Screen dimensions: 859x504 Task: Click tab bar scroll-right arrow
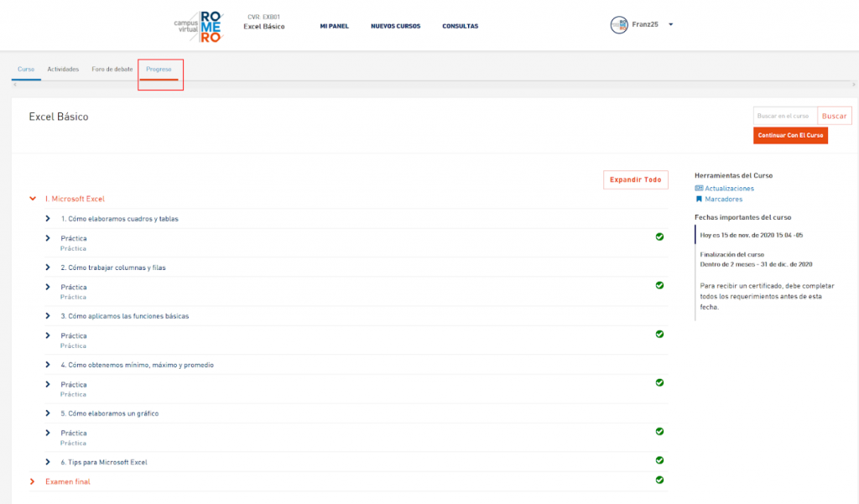853,85
